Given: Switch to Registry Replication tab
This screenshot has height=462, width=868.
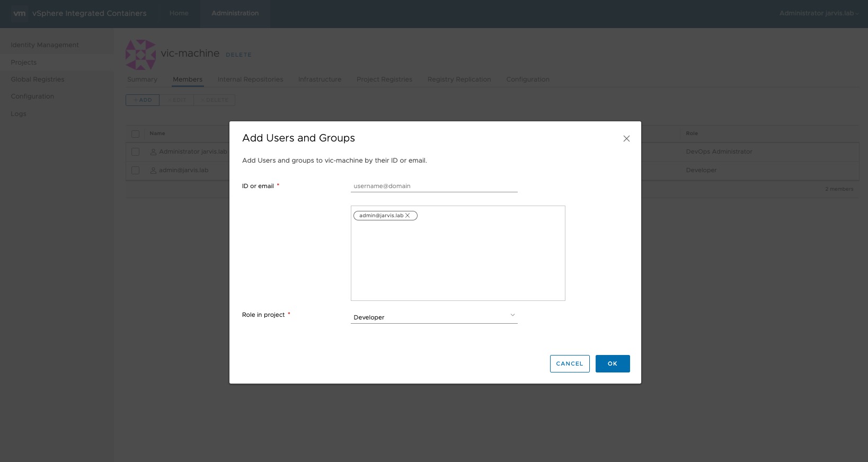Looking at the screenshot, I should tap(459, 79).
